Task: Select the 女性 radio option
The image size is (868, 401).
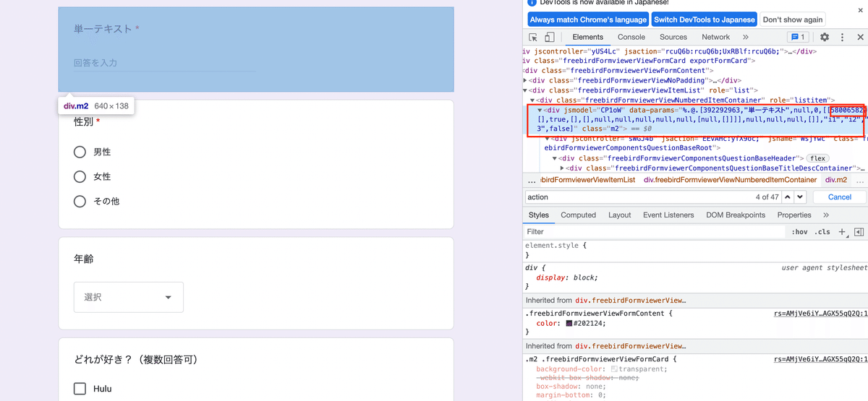Action: pos(80,176)
